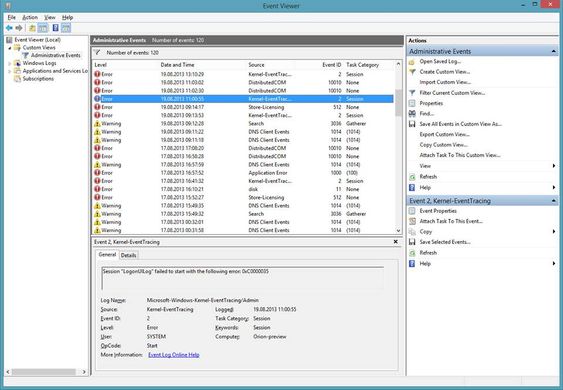Click the Create Custom View funnel icon

click(412, 72)
